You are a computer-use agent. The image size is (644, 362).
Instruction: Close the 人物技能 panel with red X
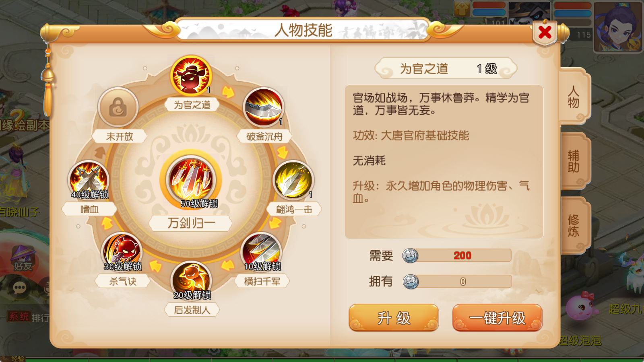point(545,32)
